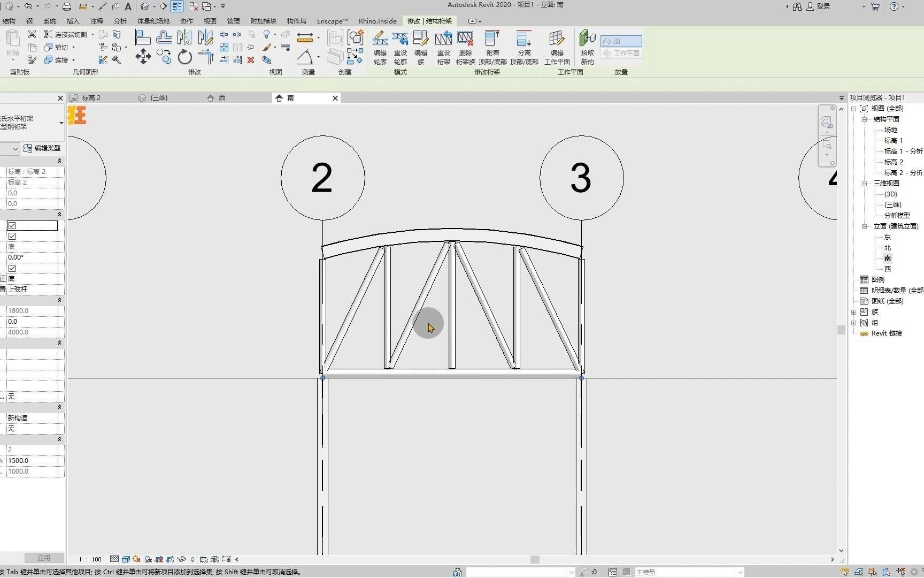This screenshot has width=924, height=578.
Task: Open the 东 elevation view in browser
Action: pyautogui.click(x=887, y=237)
